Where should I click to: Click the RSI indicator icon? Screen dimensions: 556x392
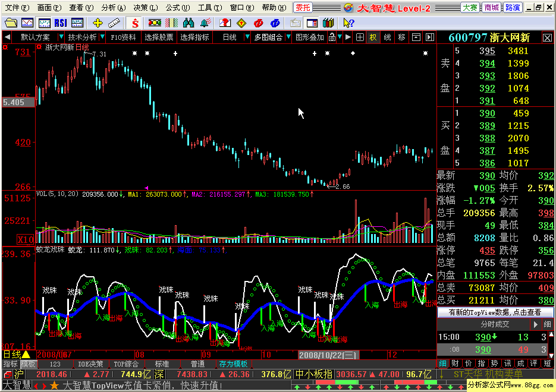click(61, 23)
